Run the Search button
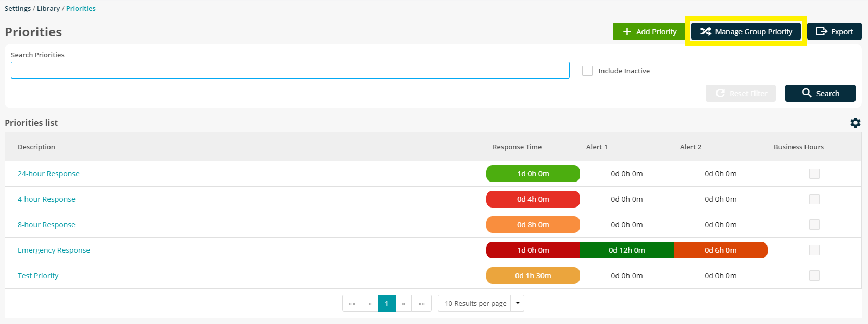The width and height of the screenshot is (868, 324). [x=820, y=93]
